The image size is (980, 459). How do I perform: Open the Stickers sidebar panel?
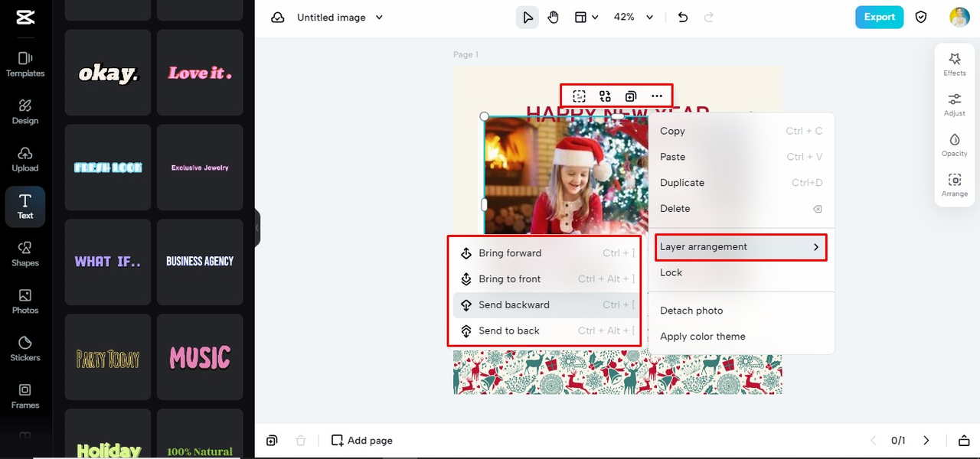(x=25, y=349)
